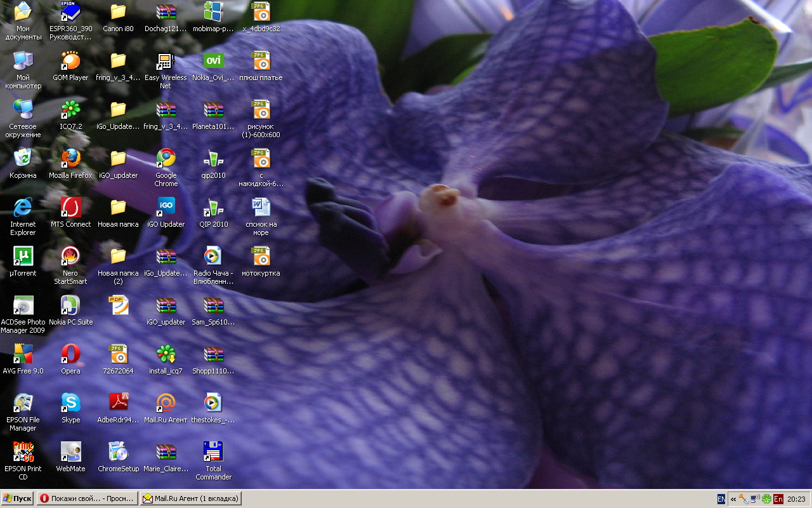Screen dimensions: 812x508
Task: Launch Google Chrome from the desktop
Action: [166, 159]
